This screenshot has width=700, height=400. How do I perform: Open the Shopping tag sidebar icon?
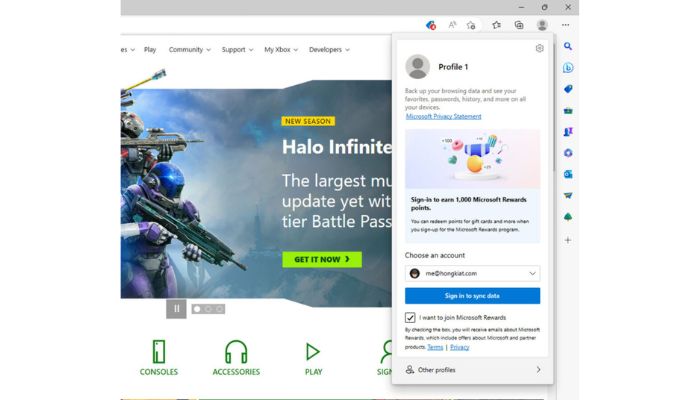pos(568,89)
